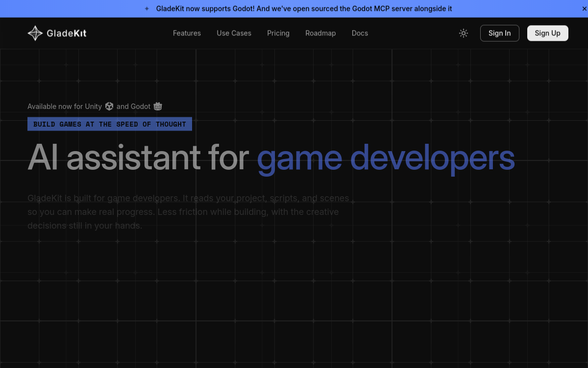
Task: Click the sparkle icon in announcement banner
Action: [147, 9]
